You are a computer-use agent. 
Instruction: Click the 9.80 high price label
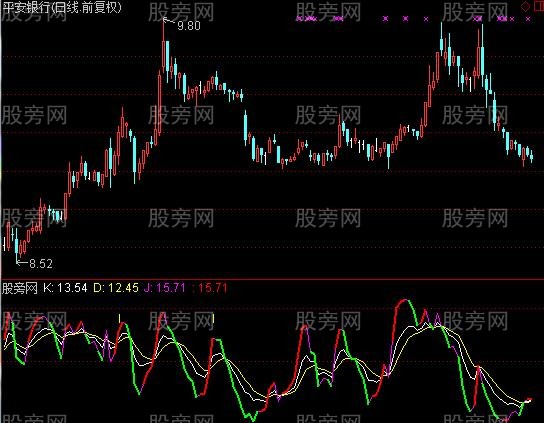pyautogui.click(x=188, y=26)
